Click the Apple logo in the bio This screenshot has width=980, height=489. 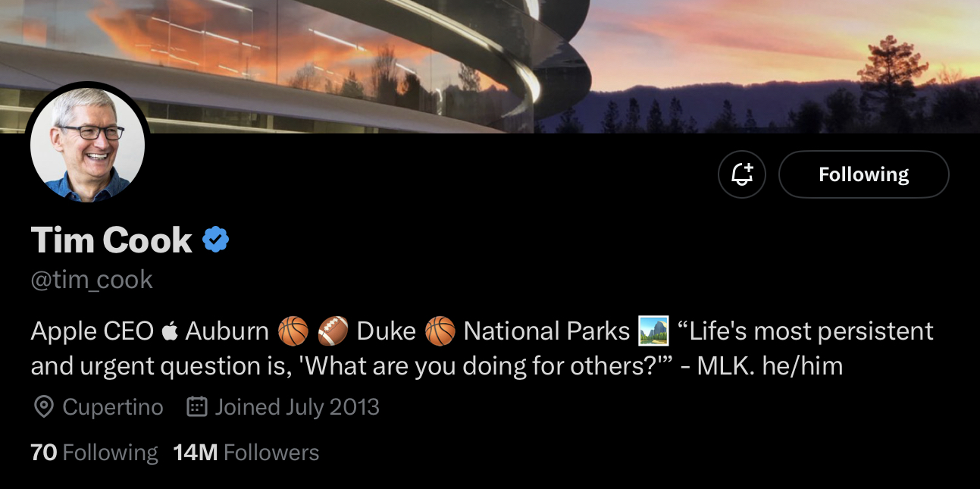[170, 331]
